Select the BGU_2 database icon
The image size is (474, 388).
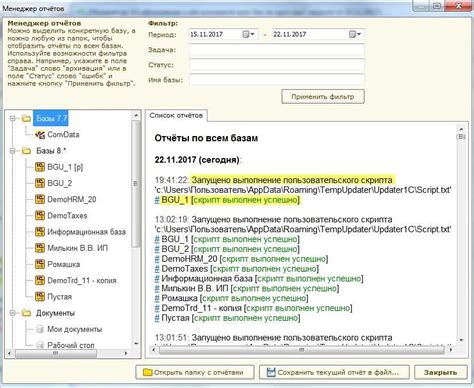40,183
